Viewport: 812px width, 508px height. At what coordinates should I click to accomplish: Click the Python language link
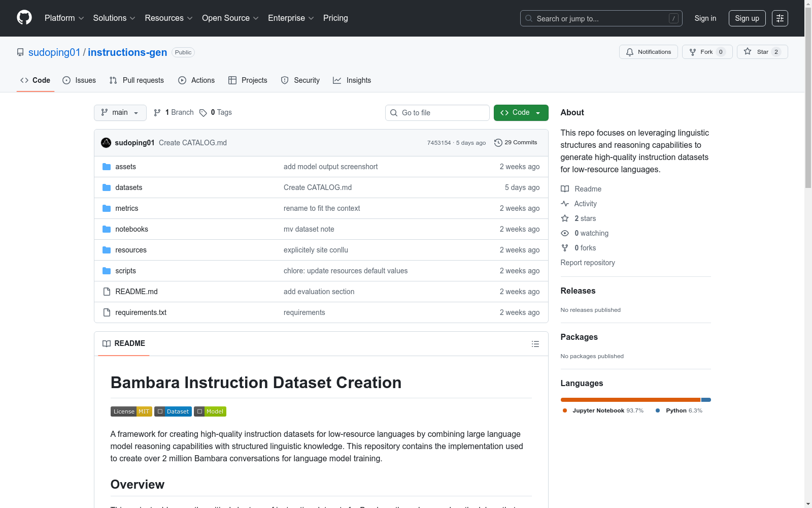(x=680, y=410)
